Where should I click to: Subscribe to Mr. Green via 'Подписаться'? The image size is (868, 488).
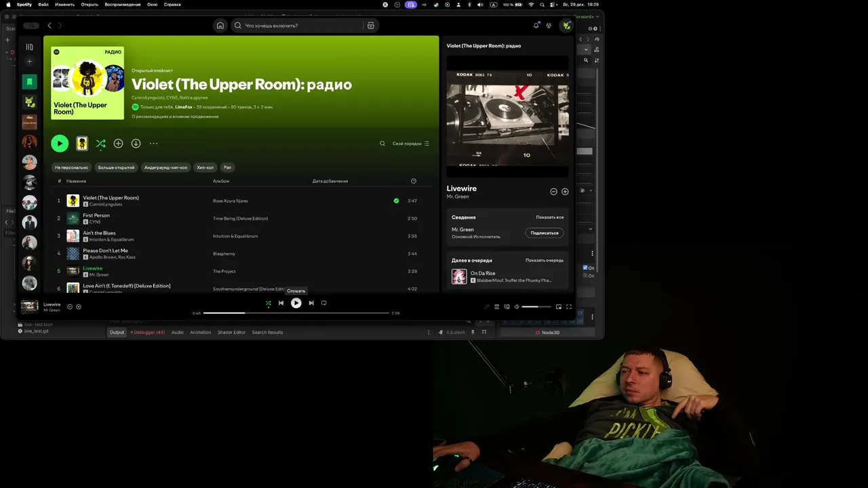pos(545,233)
